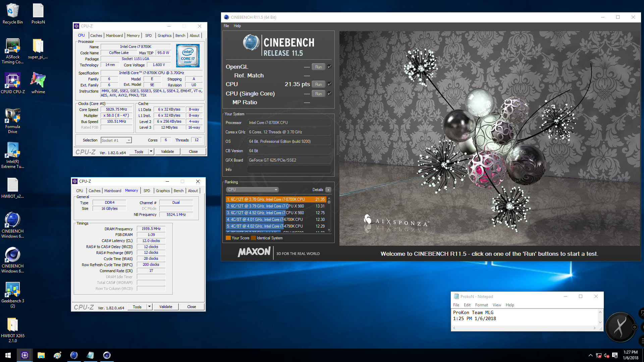Launch the first CINEBENCH Windows 64 shortcut
Screen dimensions: 644x362
(x=12, y=225)
